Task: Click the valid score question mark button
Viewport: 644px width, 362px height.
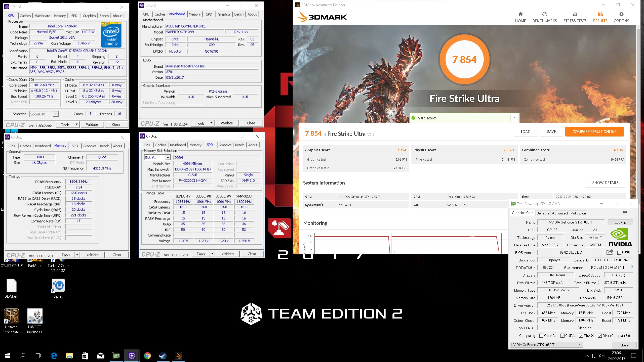Action: pyautogui.click(x=514, y=118)
